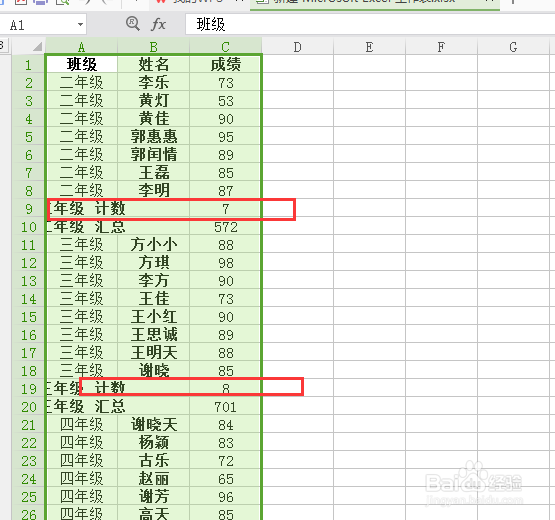555x520 pixels.
Task: Open the Name Box dropdown arrow
Action: pos(80,25)
